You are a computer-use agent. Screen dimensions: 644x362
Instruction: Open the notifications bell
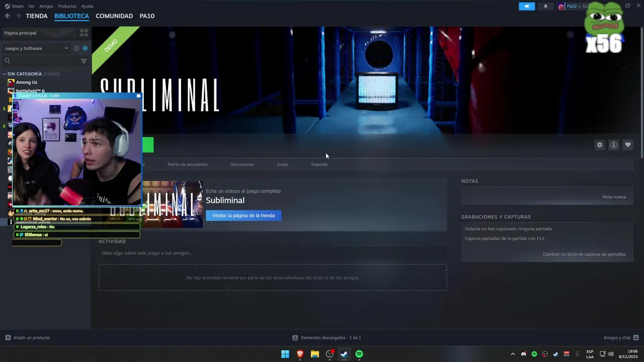pos(545,7)
